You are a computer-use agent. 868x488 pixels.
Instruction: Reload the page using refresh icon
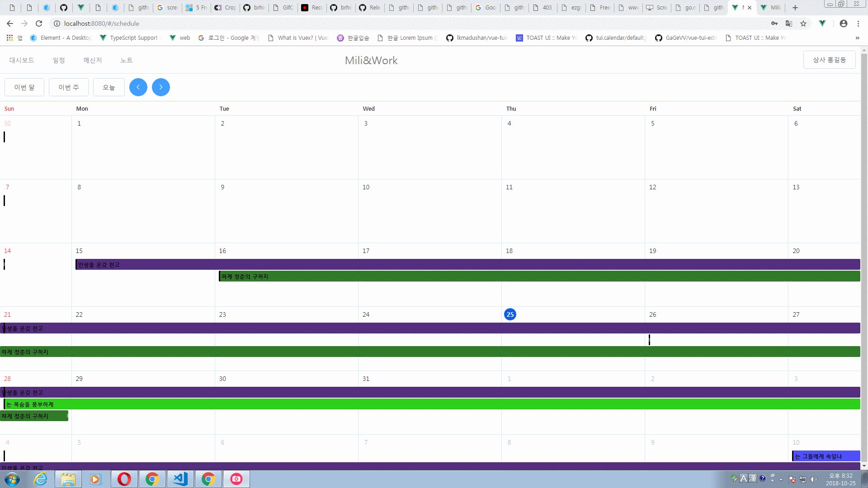coord(39,23)
